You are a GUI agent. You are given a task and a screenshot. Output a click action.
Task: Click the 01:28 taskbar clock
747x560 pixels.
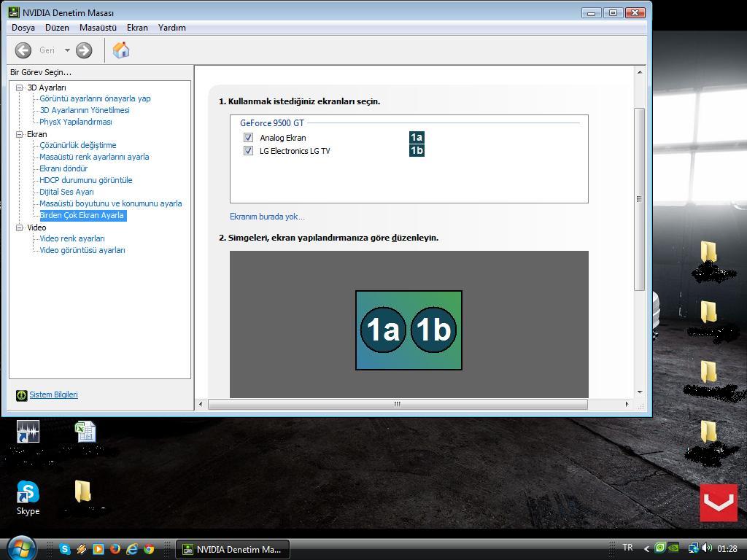pos(727,548)
